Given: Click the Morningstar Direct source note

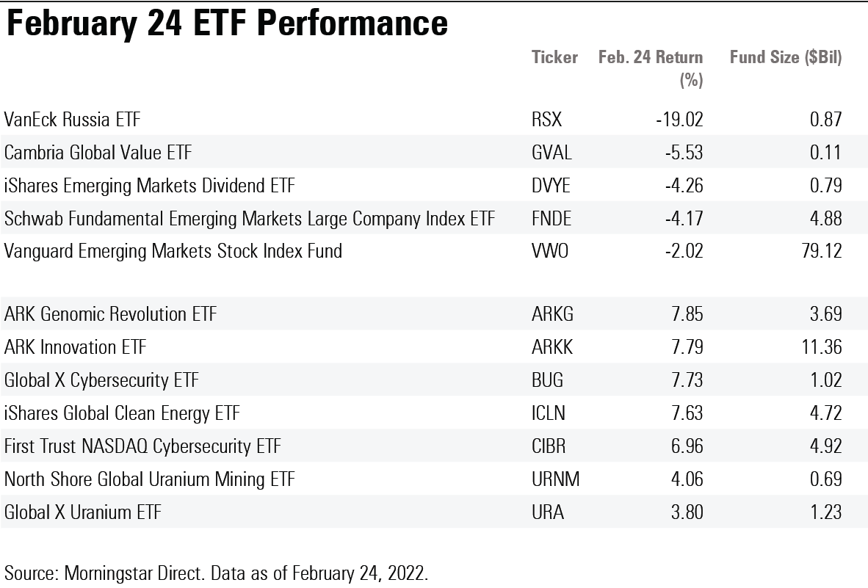Looking at the screenshot, I should point(216,573).
